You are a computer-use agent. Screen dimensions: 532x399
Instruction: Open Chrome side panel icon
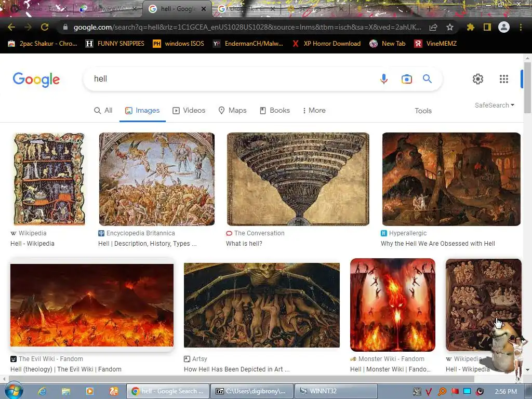coord(487,27)
